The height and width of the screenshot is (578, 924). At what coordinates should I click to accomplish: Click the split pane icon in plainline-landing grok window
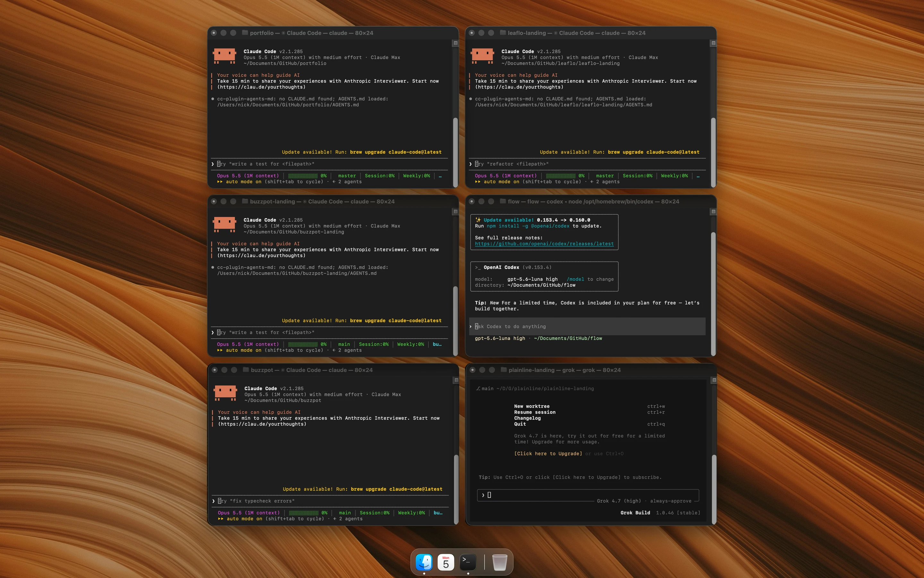point(714,381)
